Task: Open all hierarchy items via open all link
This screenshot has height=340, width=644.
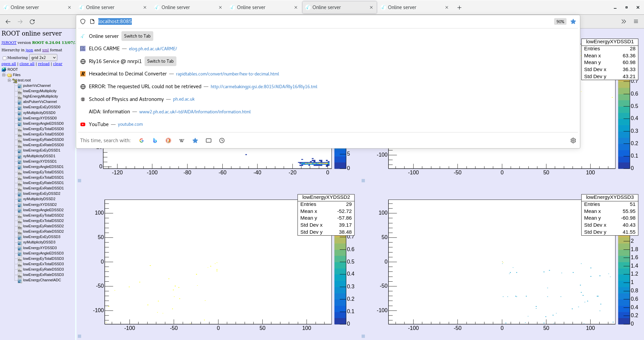Action: point(9,64)
